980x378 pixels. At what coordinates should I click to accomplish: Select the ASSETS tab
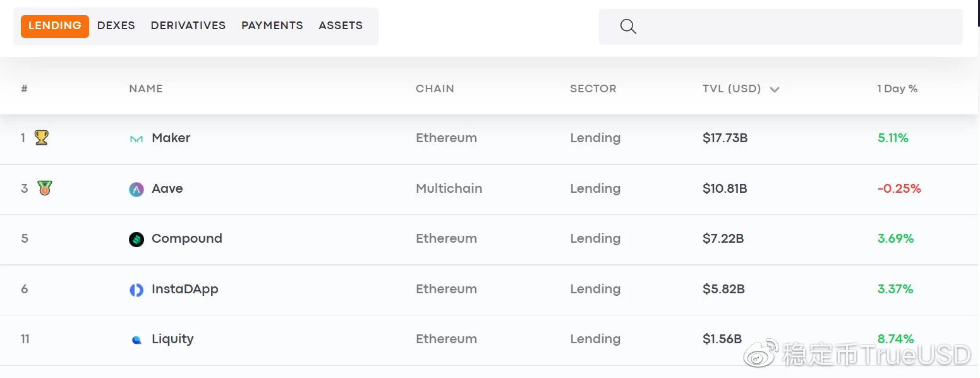tap(341, 25)
